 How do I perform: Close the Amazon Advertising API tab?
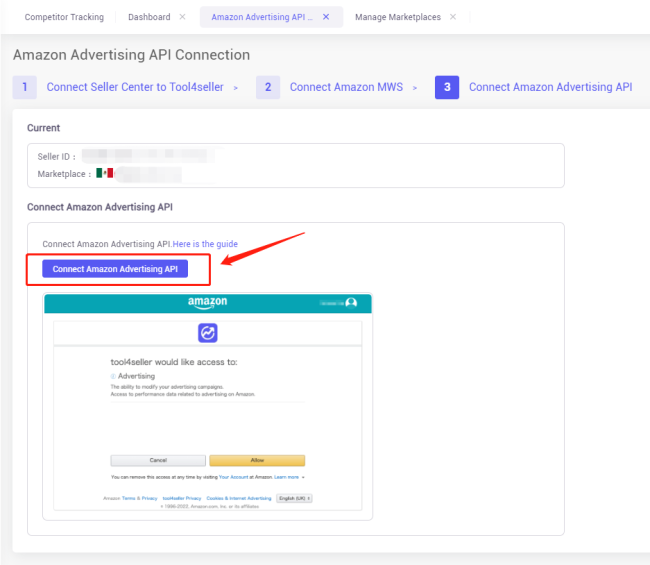pos(326,17)
